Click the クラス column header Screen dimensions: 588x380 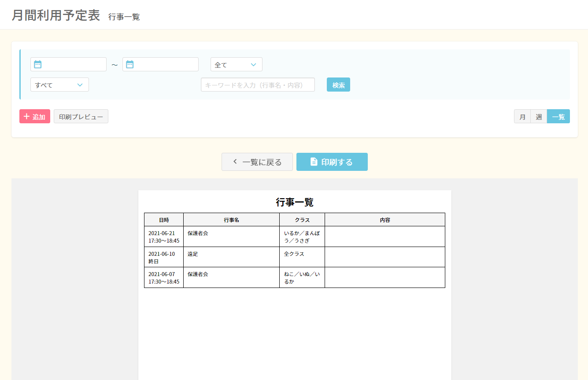click(x=302, y=220)
